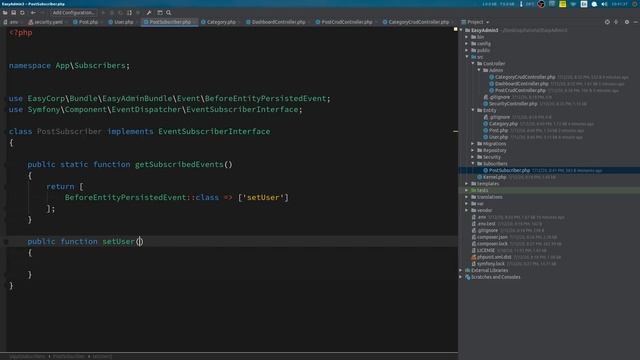640x360 pixels.
Task: Select Category.php in the Entity folder
Action: tap(503, 124)
